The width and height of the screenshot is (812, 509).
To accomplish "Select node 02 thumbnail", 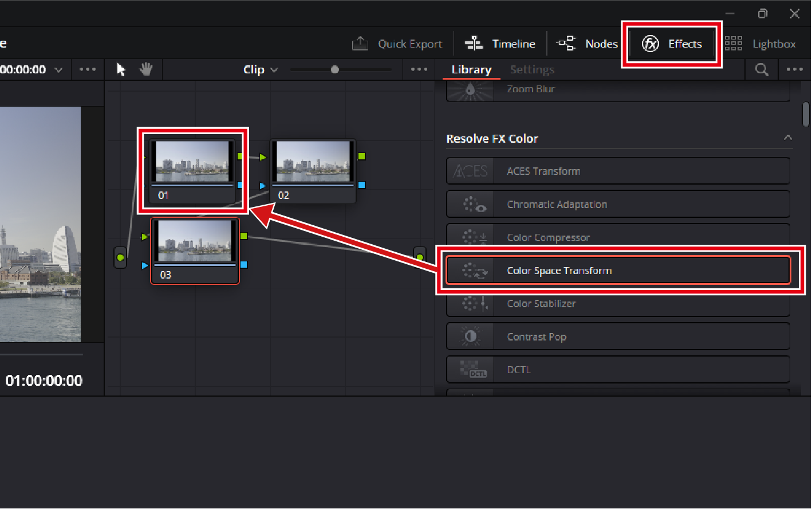I will [x=313, y=162].
